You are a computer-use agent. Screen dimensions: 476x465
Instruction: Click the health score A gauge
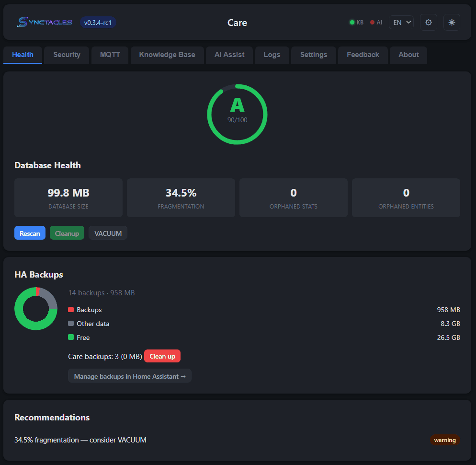tap(237, 114)
